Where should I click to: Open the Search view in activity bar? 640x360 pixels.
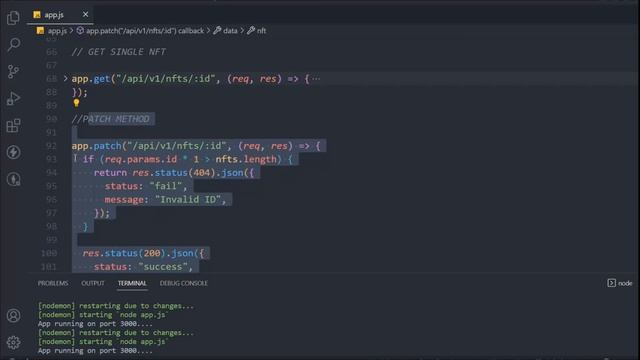click(x=13, y=44)
